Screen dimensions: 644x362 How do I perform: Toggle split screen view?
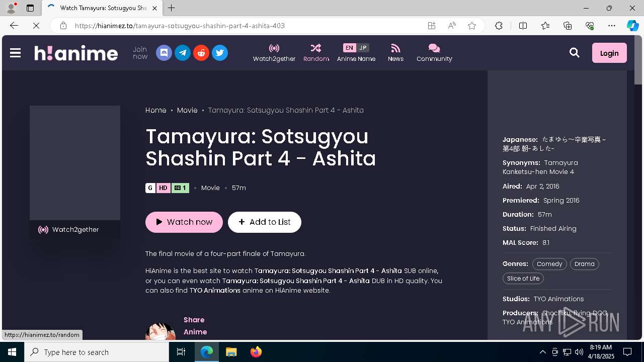pos(523,26)
